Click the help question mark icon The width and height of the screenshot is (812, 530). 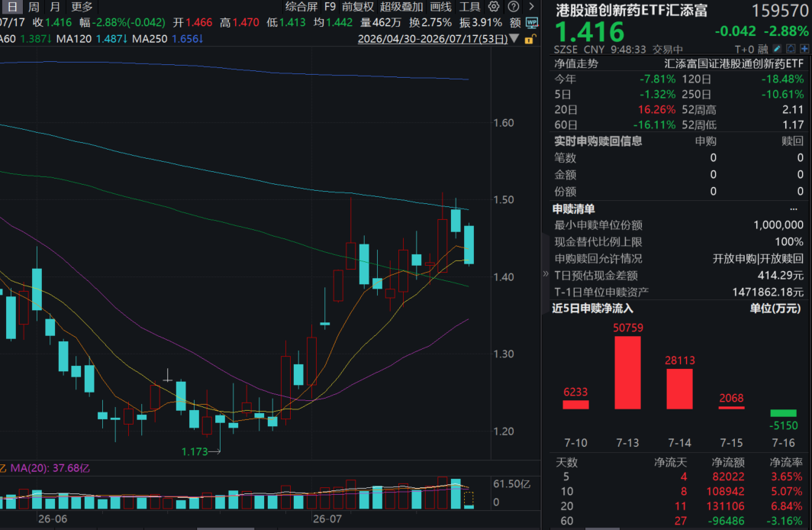point(513,7)
